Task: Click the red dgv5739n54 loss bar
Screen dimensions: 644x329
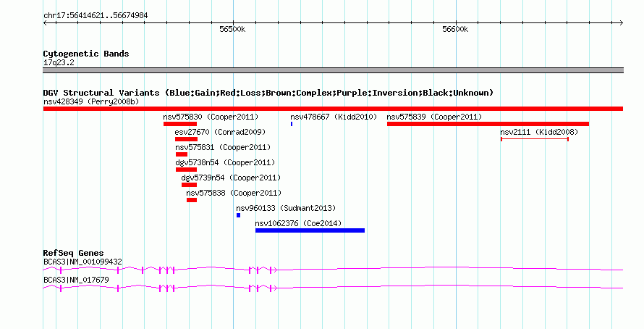Action: coord(189,185)
